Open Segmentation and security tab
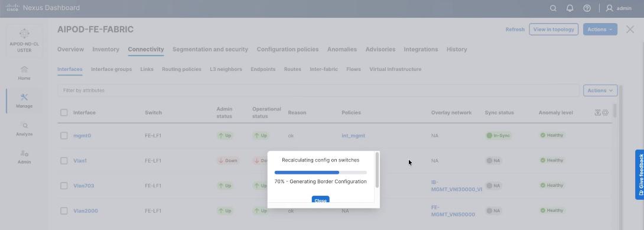 [210, 49]
